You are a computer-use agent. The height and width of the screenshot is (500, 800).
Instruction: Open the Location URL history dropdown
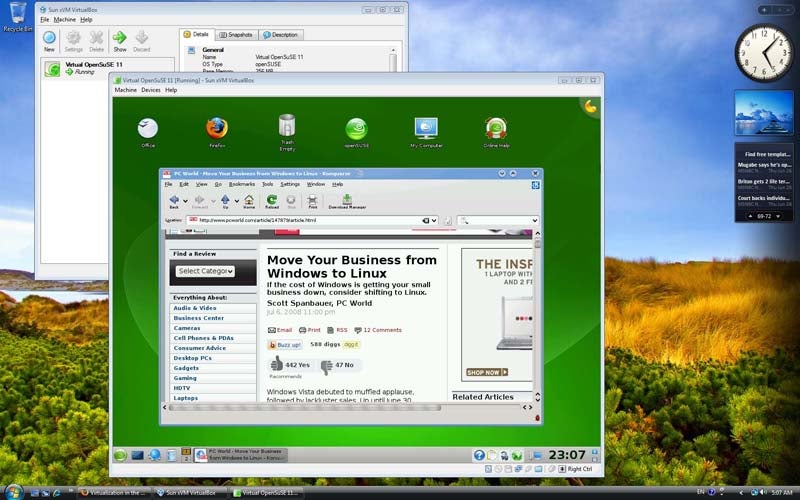tap(434, 220)
